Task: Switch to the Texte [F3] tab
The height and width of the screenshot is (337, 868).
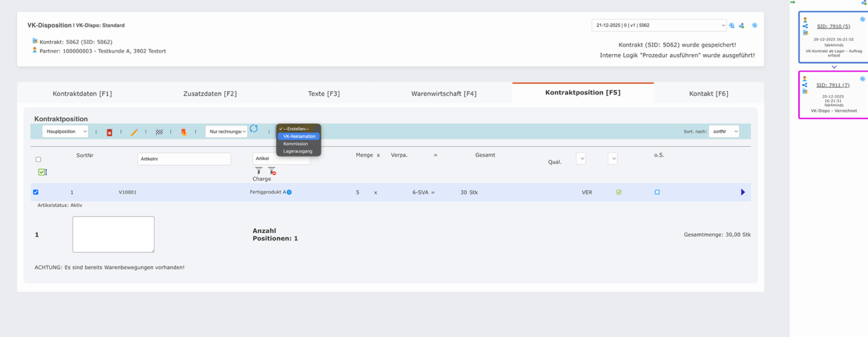Action: 324,94
